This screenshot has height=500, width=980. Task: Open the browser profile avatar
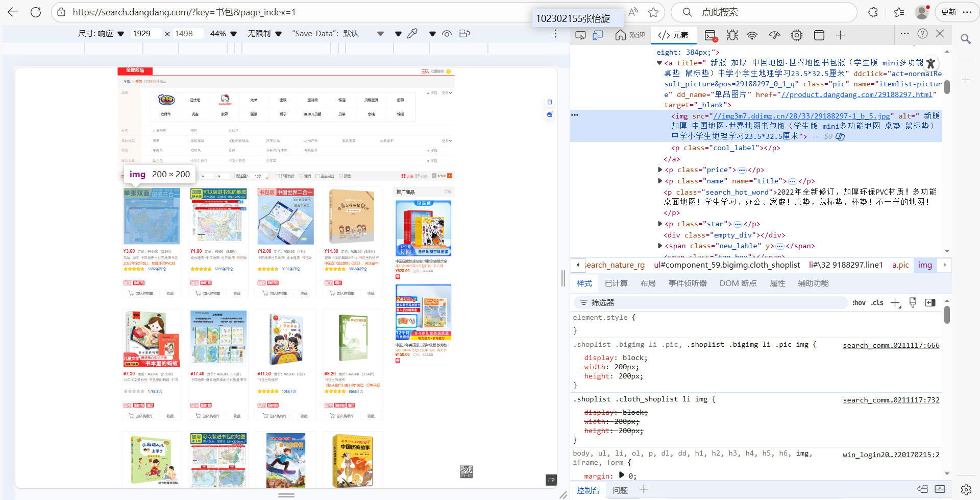click(x=922, y=12)
